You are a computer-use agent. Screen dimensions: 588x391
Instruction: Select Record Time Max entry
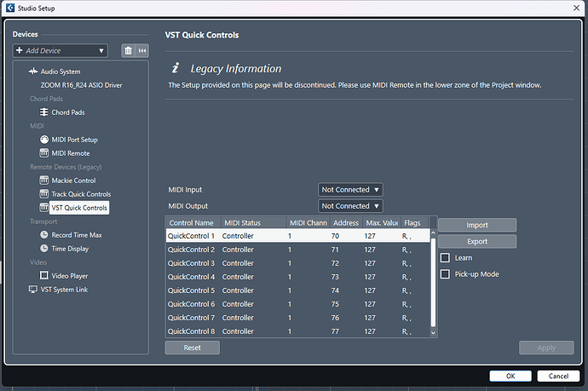[77, 234]
